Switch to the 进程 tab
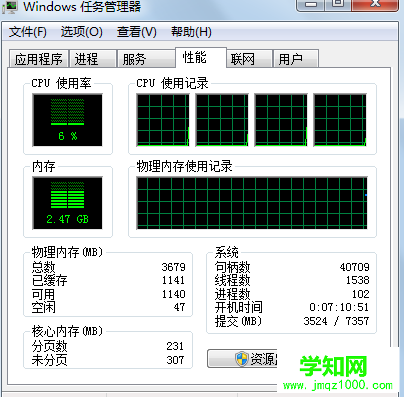Image resolution: width=404 pixels, height=397 pixels. pos(93,59)
